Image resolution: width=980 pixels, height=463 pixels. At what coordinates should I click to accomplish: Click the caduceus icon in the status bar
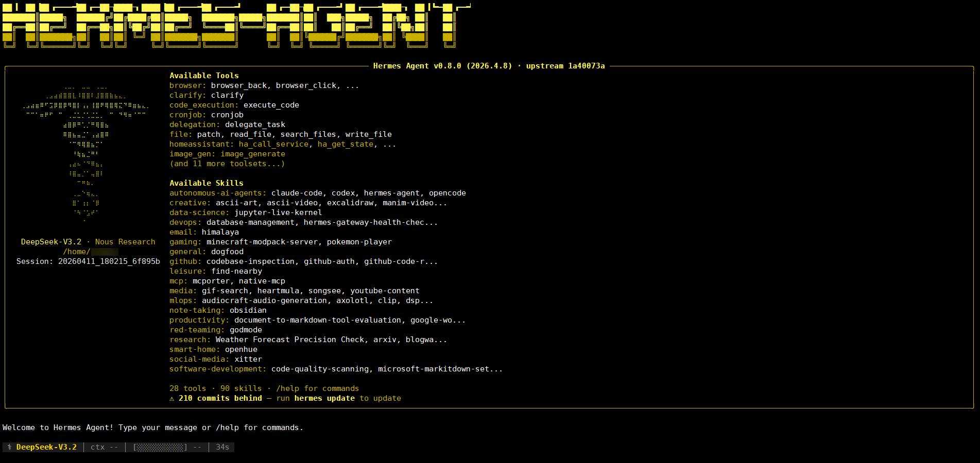[9, 447]
